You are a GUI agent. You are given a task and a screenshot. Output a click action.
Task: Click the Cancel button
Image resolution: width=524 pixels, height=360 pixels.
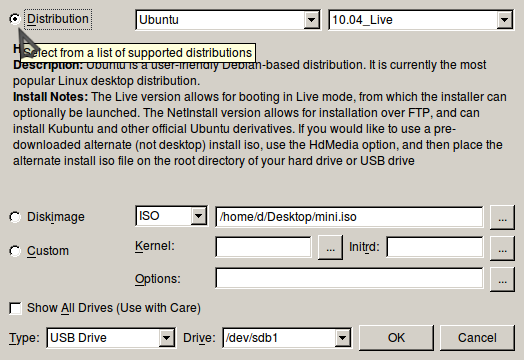pyautogui.click(x=477, y=338)
